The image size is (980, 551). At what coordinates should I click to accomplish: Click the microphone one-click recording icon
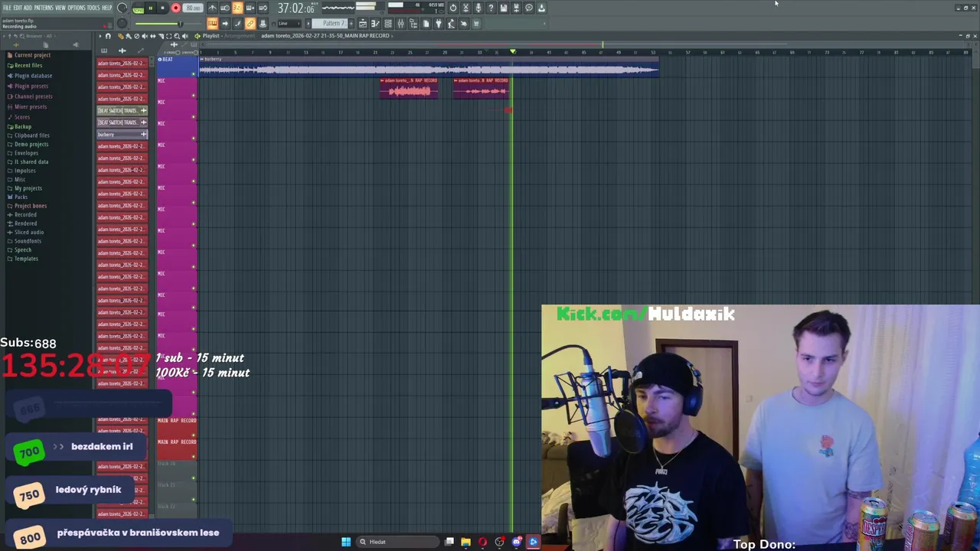tap(479, 8)
